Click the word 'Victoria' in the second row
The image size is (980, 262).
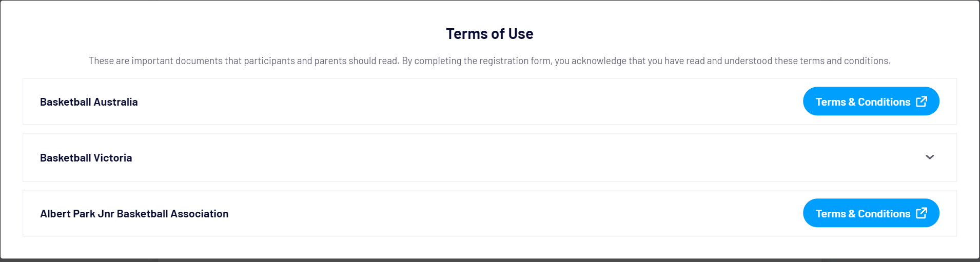tap(113, 158)
